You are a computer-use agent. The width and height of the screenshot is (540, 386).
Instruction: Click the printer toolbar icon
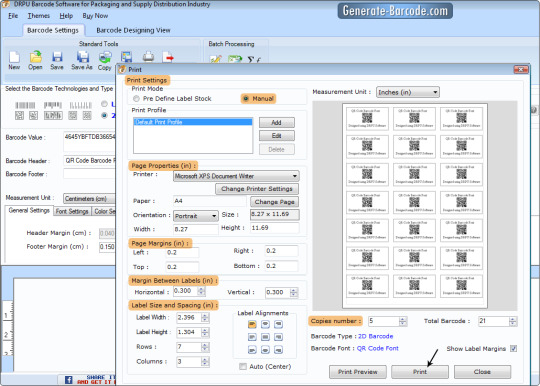pos(148,57)
